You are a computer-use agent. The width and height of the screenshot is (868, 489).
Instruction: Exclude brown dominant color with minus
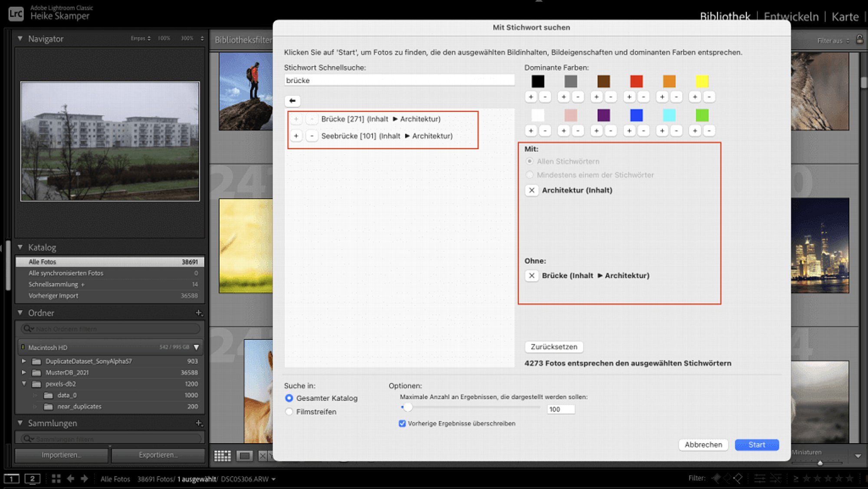pos(611,97)
